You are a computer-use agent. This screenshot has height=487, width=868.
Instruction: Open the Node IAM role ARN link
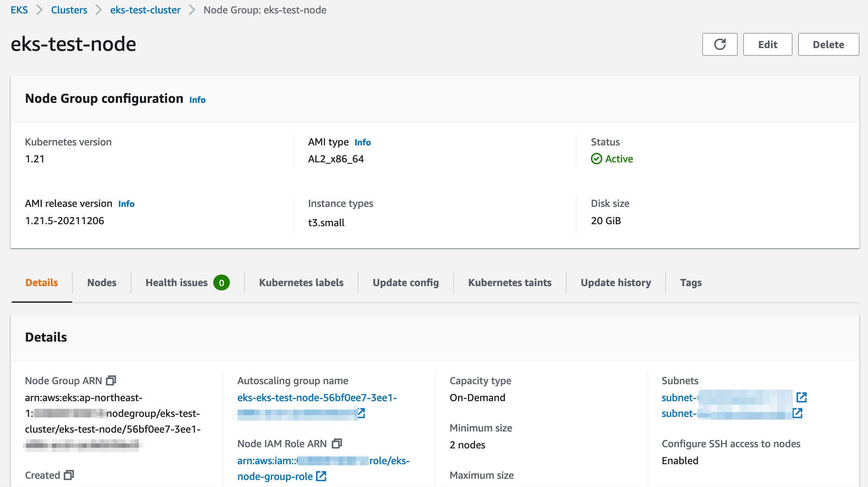(323, 468)
